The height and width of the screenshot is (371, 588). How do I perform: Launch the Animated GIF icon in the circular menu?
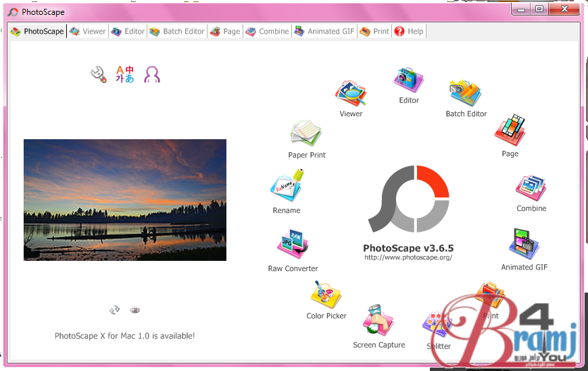(524, 244)
